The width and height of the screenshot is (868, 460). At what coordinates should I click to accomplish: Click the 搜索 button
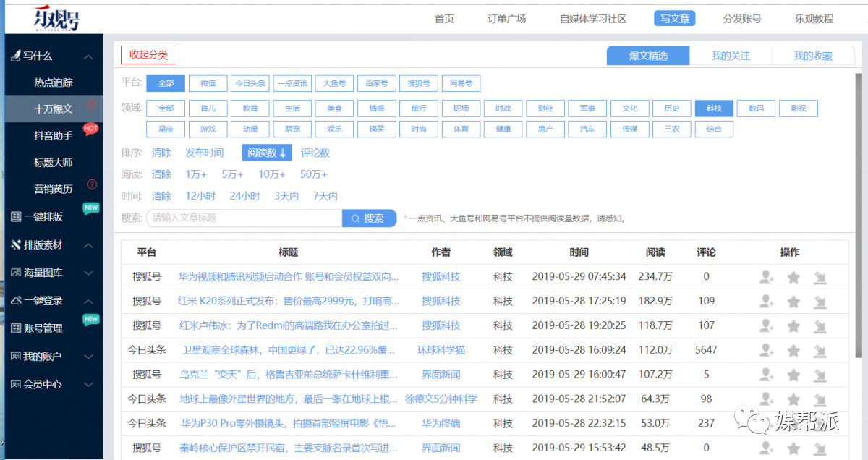[369, 218]
